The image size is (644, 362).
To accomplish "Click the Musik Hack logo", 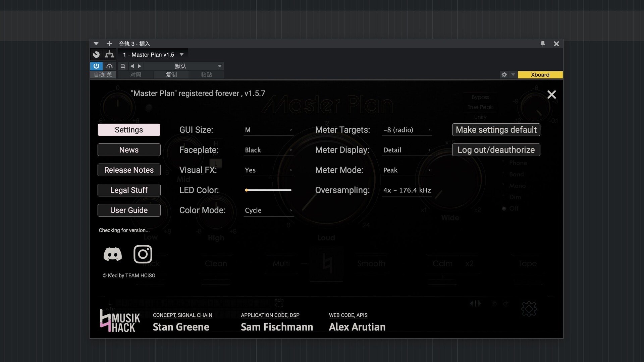I will coord(120,321).
